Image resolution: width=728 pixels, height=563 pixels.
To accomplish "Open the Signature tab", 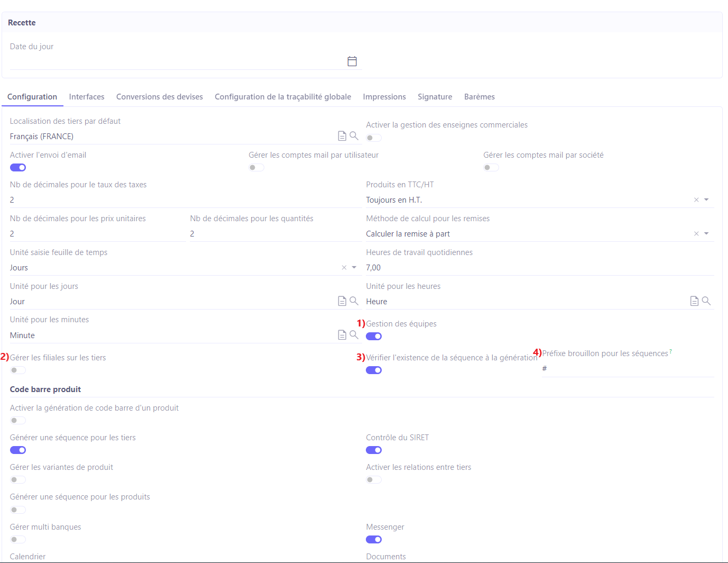I will click(x=435, y=97).
